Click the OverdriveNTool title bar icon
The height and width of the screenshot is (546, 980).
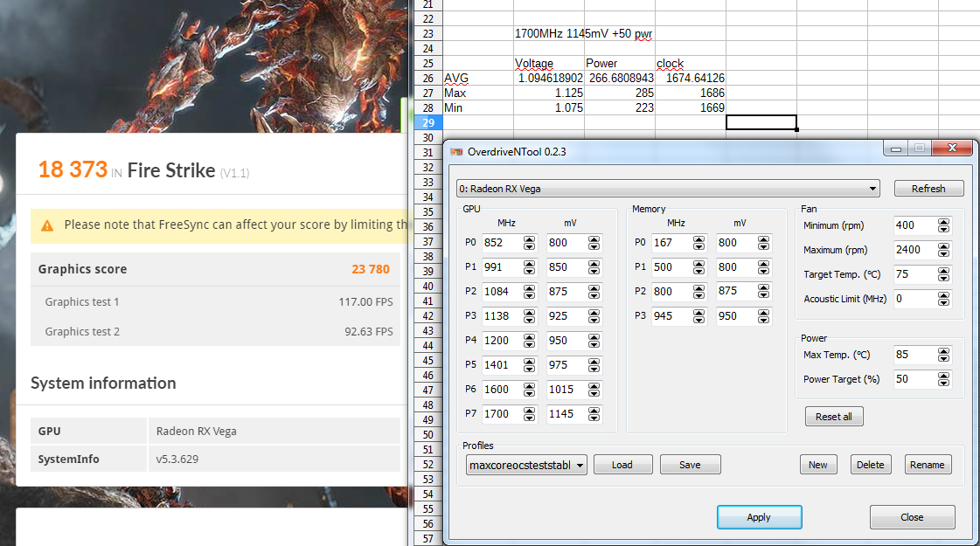coord(457,152)
